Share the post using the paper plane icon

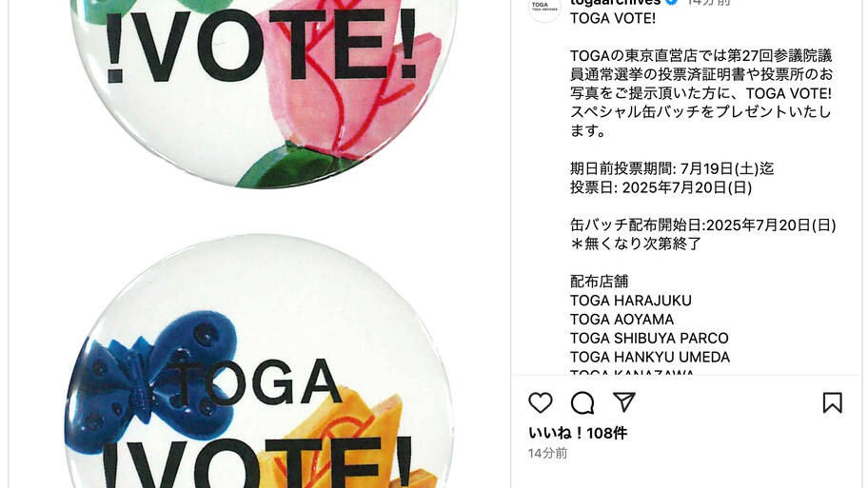point(624,402)
